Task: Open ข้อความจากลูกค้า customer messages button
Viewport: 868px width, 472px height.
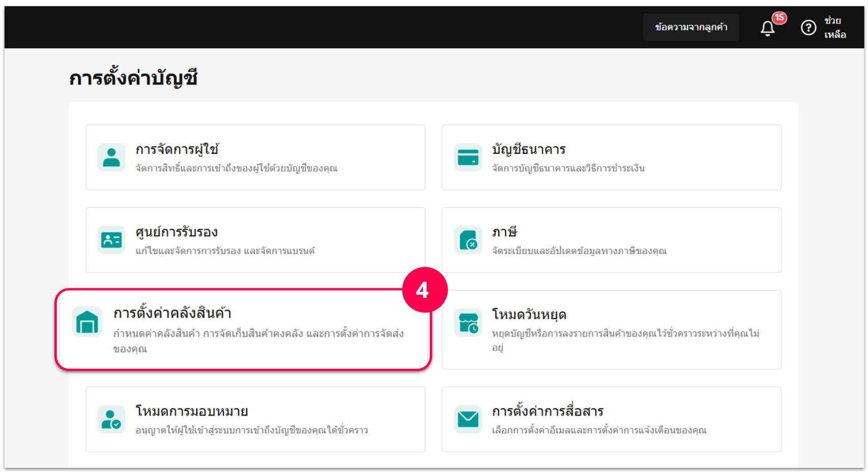Action: point(691,27)
